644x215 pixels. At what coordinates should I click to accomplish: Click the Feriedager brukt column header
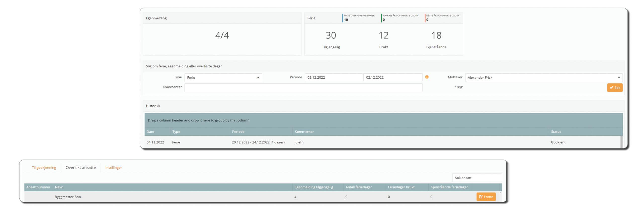coord(407,187)
